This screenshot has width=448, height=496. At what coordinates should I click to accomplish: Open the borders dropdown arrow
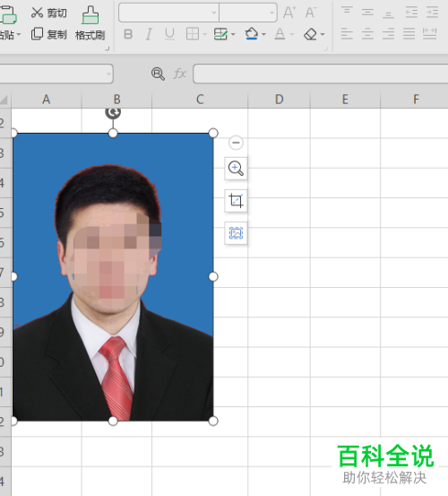pyautogui.click(x=204, y=34)
